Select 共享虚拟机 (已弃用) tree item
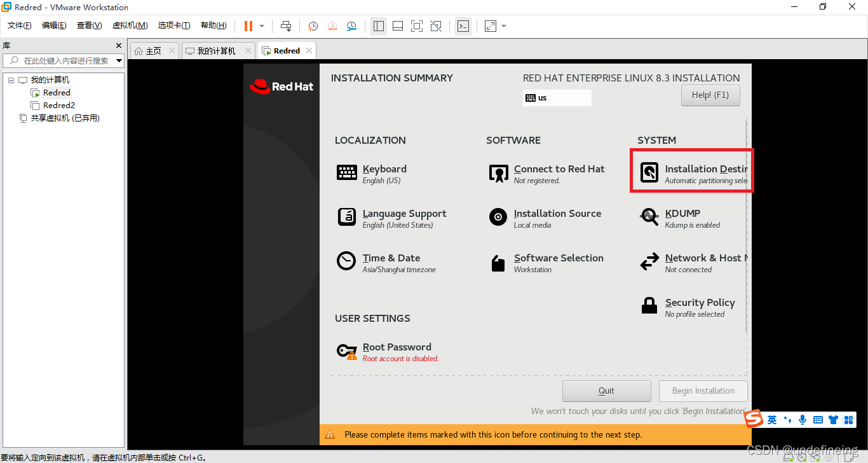Screen dimensions: 868x463 (x=65, y=118)
